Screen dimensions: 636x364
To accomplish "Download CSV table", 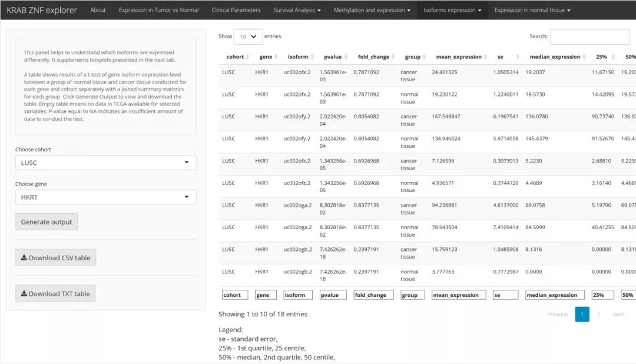I will pyautogui.click(x=55, y=258).
